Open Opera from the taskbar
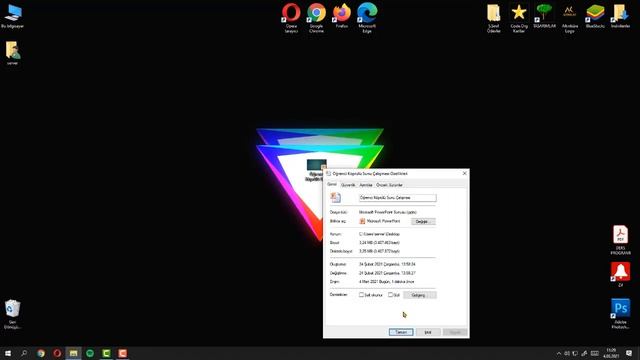This screenshot has height=360, width=640. pyautogui.click(x=57, y=353)
